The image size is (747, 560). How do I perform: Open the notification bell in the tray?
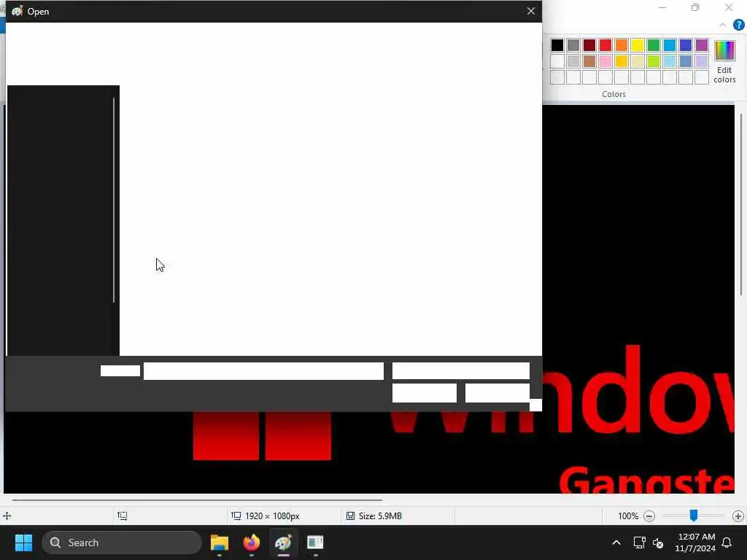pyautogui.click(x=727, y=542)
